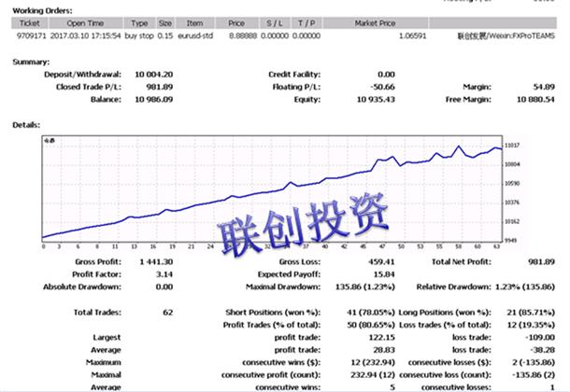This screenshot has width=570, height=392.
Task: Click market price value 1.06591
Action: 413,35
